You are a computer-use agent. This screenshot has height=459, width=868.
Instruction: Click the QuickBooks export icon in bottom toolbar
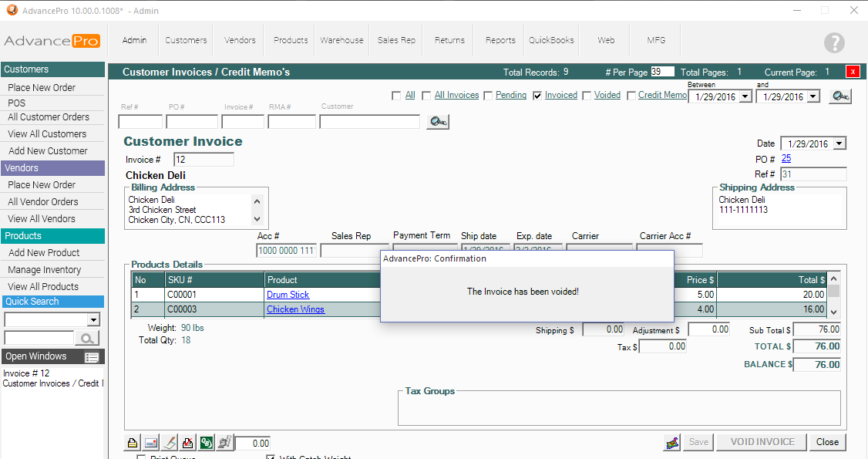[207, 443]
